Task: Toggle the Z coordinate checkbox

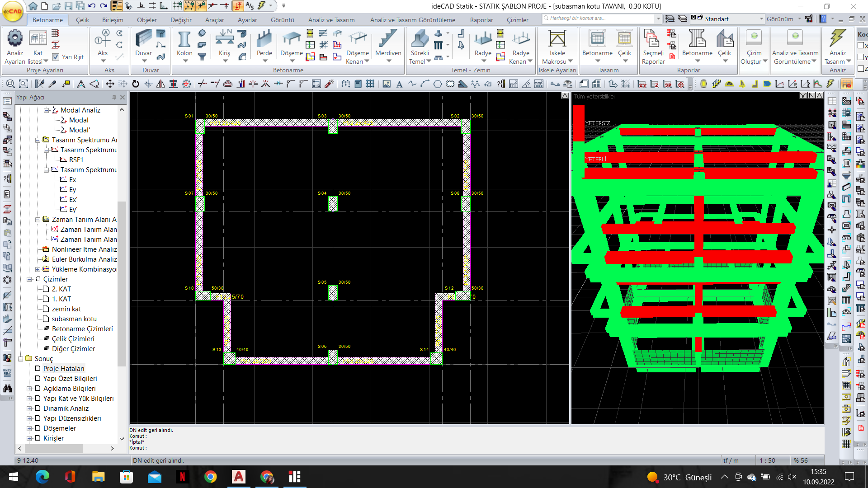Action: coord(861,69)
